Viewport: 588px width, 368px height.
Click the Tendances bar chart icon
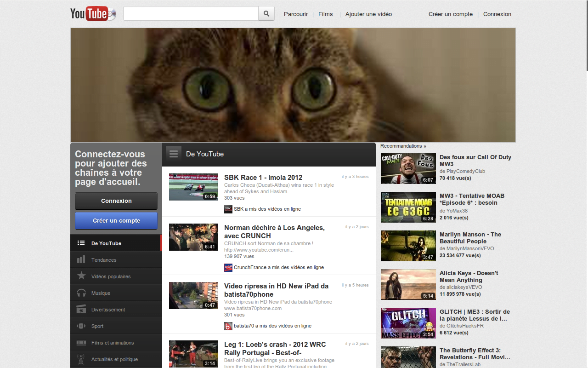81,259
